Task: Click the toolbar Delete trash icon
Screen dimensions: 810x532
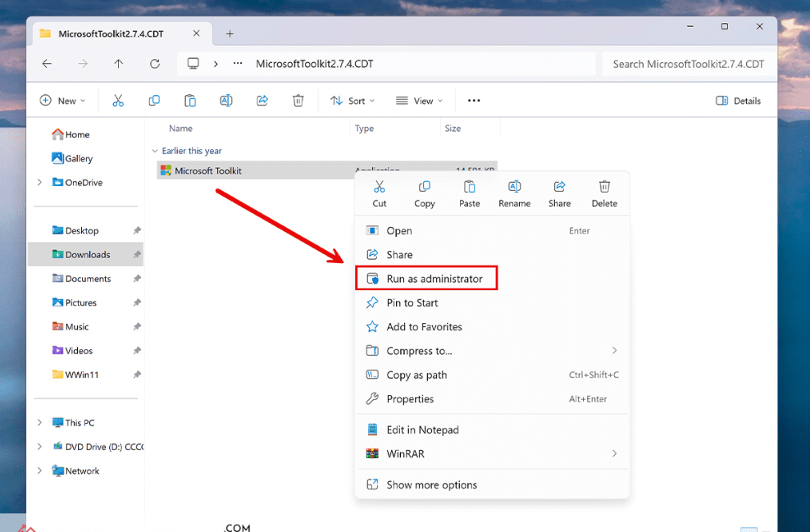Action: pos(298,101)
